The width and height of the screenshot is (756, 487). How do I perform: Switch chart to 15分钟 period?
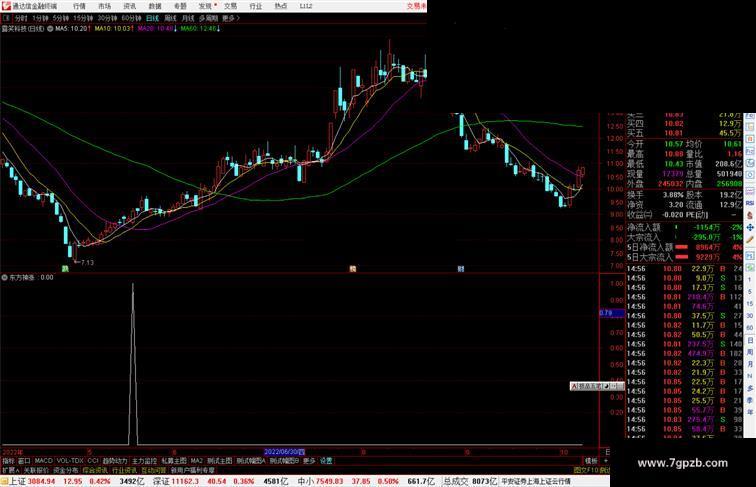pos(83,18)
